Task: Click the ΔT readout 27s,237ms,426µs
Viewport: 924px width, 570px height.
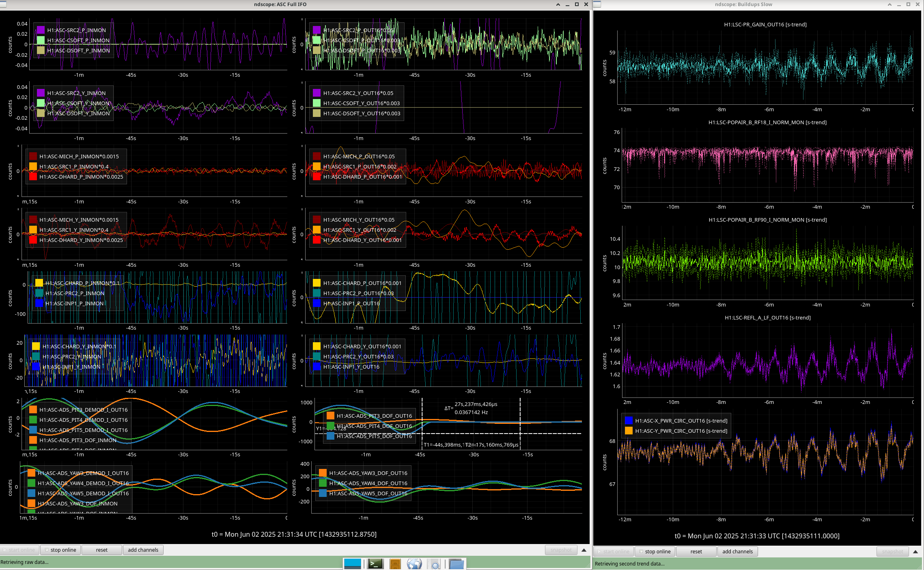Action: coord(476,404)
